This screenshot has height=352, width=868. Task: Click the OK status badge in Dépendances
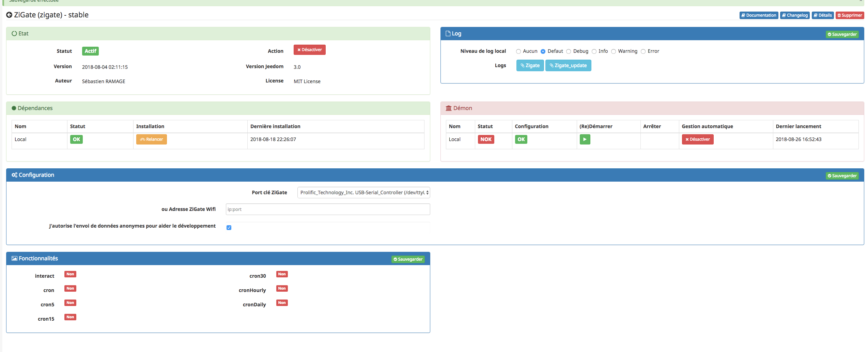point(76,139)
